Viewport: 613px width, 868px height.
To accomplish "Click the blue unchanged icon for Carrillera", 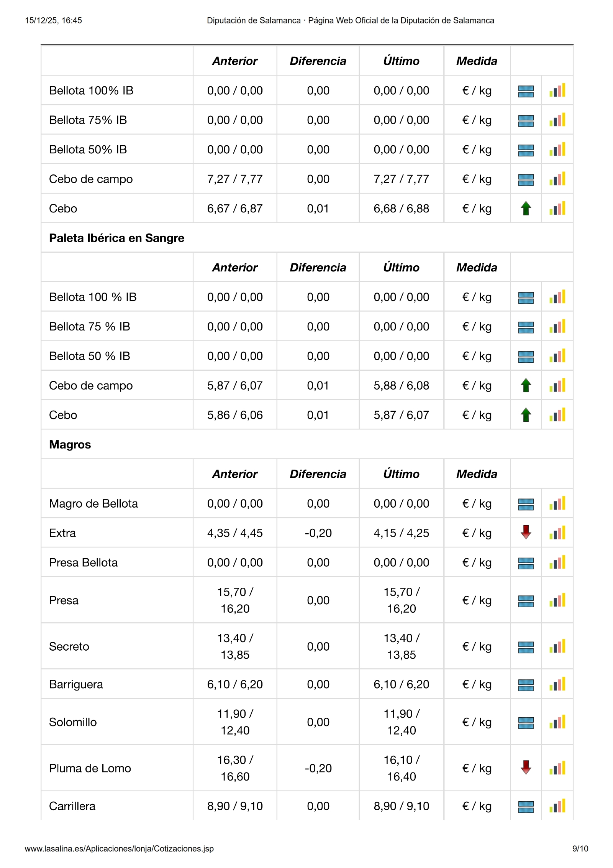I will pyautogui.click(x=526, y=807).
